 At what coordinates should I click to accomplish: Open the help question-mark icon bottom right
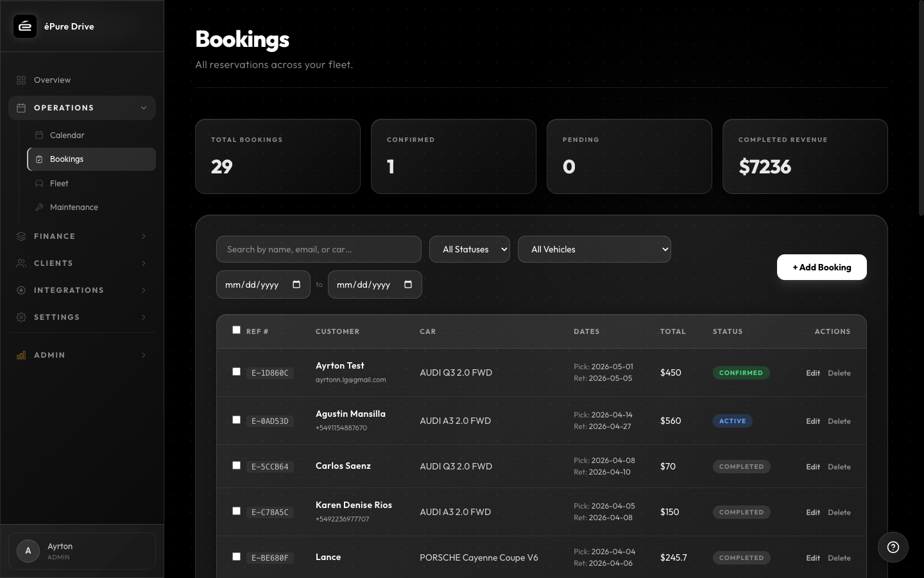[893, 547]
